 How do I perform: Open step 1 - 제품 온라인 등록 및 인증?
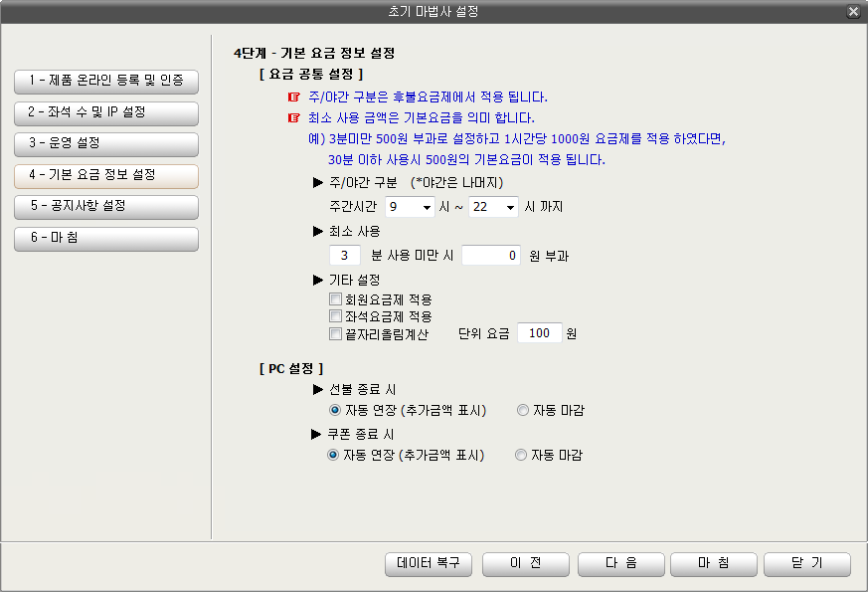click(x=106, y=82)
